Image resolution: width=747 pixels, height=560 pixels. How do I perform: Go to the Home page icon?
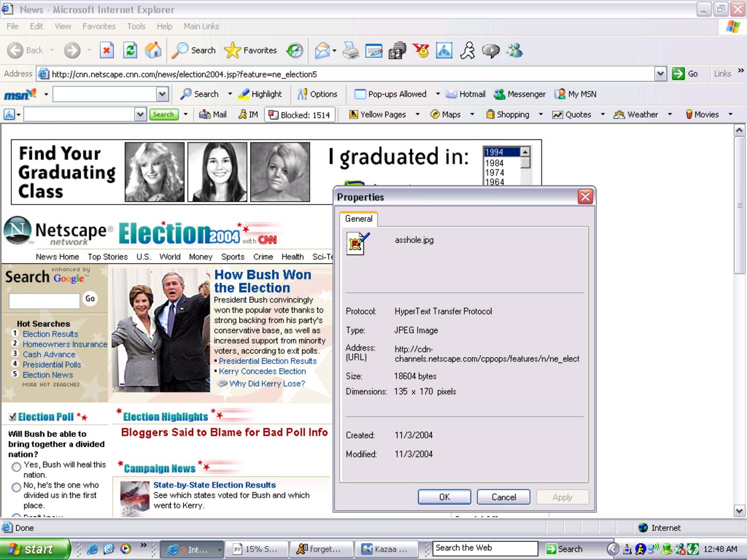pos(153,51)
